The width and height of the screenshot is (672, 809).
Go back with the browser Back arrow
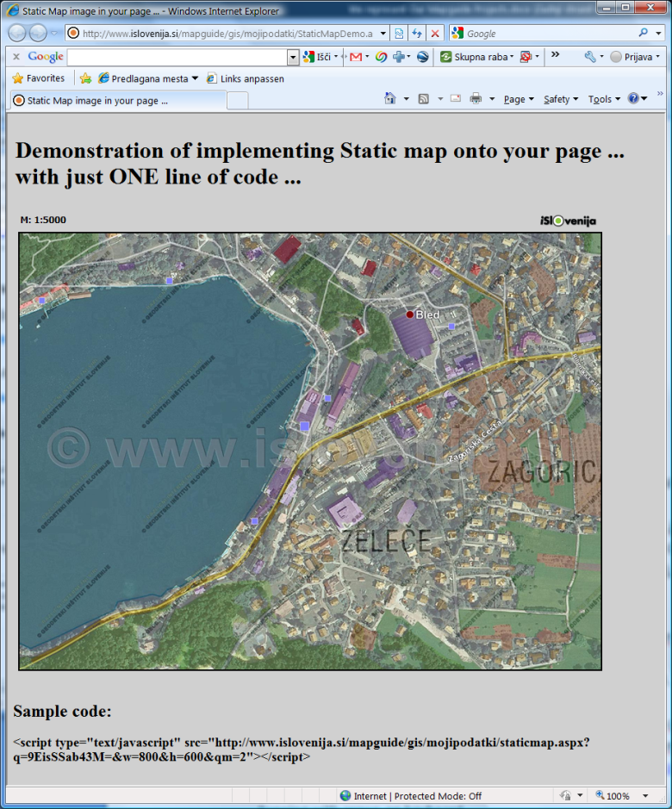[x=17, y=33]
